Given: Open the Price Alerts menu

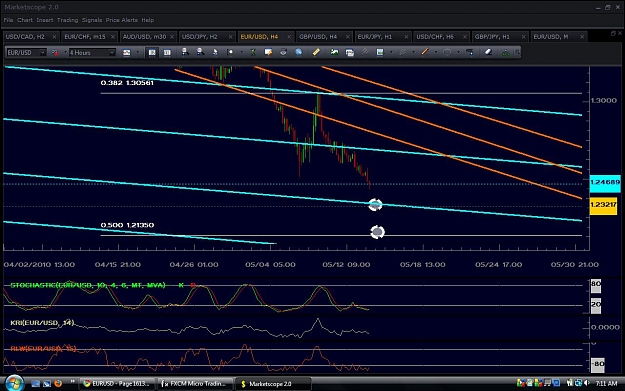Looking at the screenshot, I should [x=122, y=20].
